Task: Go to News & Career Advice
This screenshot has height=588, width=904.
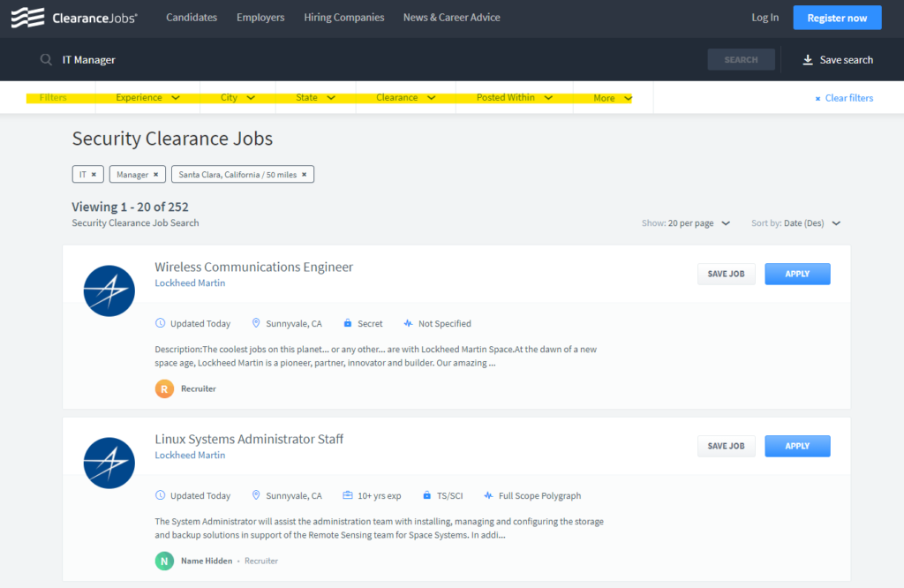Action: click(x=451, y=18)
